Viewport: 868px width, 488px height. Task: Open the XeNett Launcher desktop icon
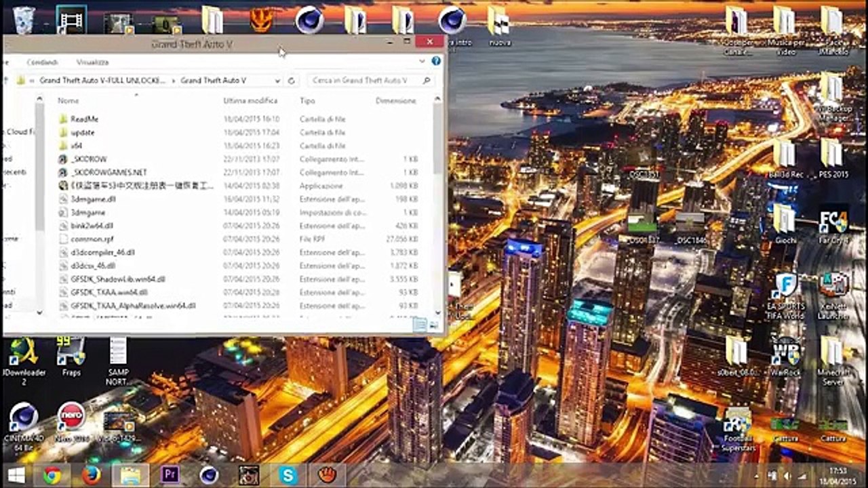point(833,296)
